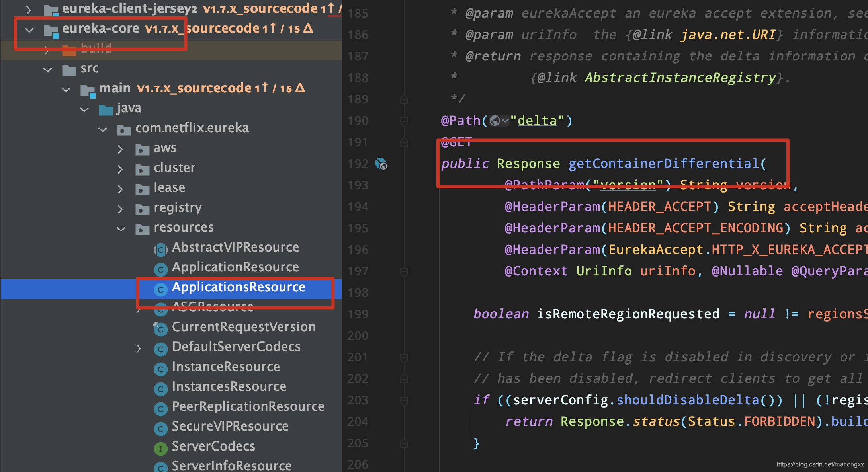The image size is (868, 472).
Task: Toggle code fold marker at line 190
Action: 404,121
